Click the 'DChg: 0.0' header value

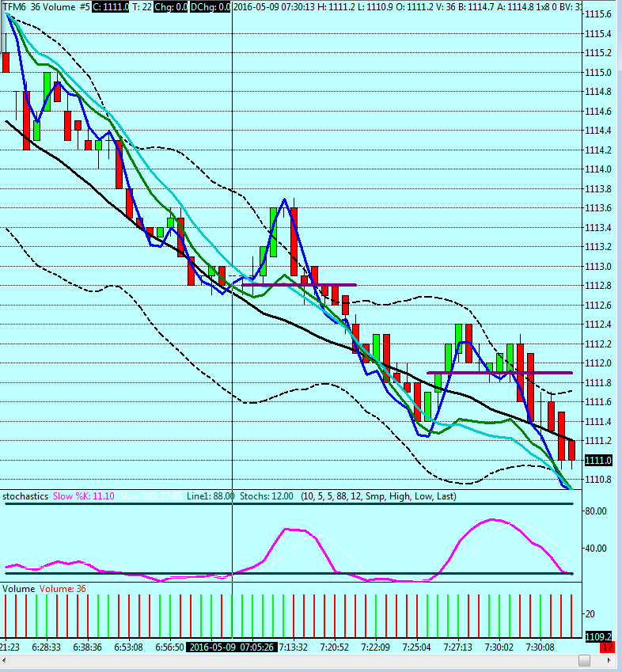click(210, 7)
